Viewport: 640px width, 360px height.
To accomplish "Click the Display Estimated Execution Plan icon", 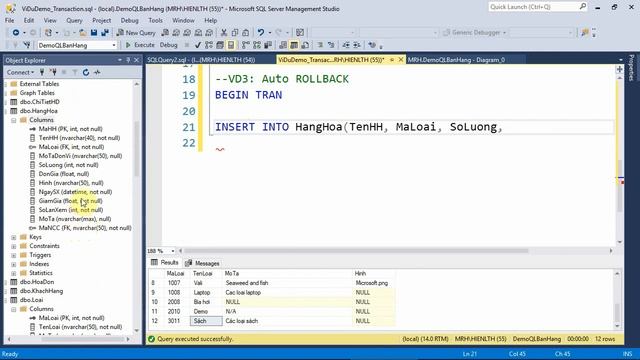I will (209, 45).
